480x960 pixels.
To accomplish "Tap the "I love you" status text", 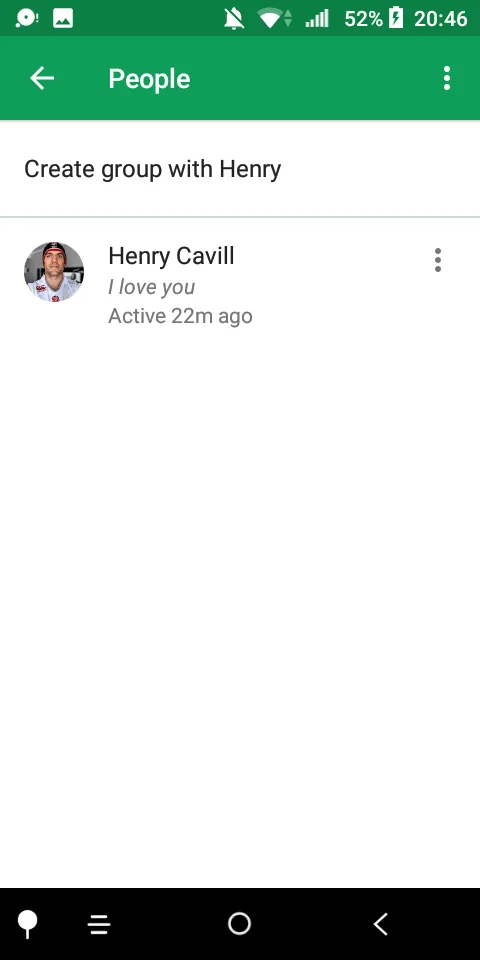I will [151, 287].
